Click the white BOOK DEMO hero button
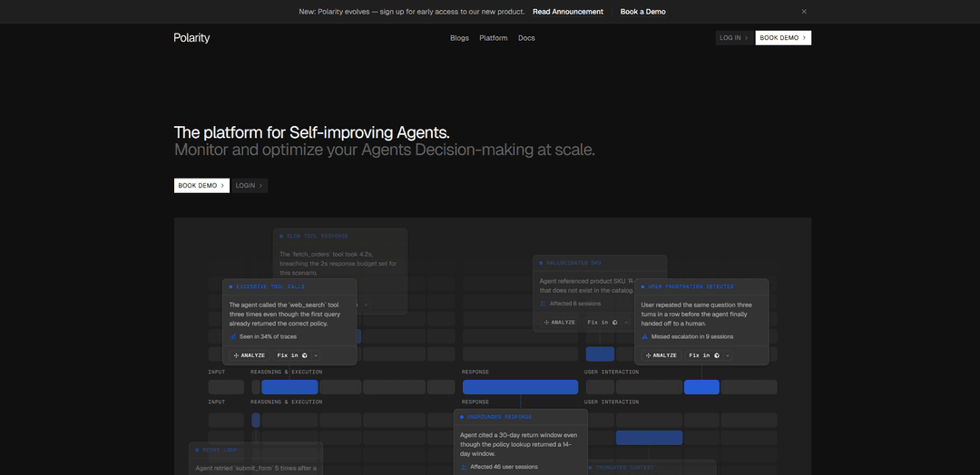The width and height of the screenshot is (980, 475). click(201, 186)
